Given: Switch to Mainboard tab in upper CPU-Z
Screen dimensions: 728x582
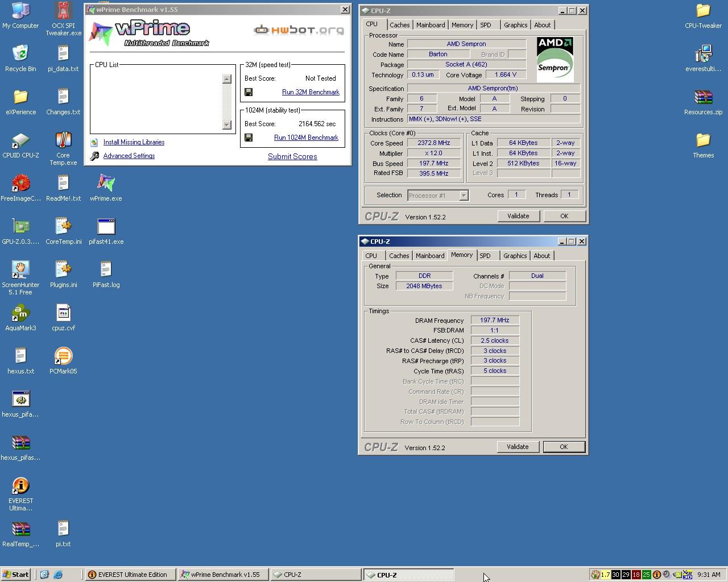Looking at the screenshot, I should (431, 25).
